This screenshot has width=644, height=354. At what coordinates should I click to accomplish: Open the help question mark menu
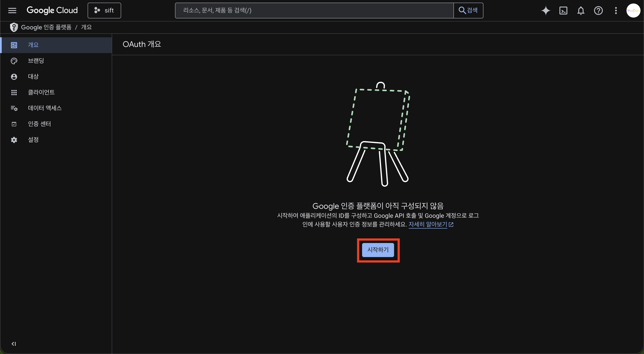pos(598,11)
